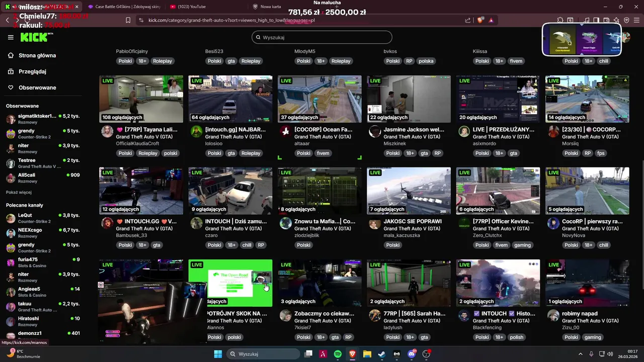Click the browser back arrow

coord(8,20)
